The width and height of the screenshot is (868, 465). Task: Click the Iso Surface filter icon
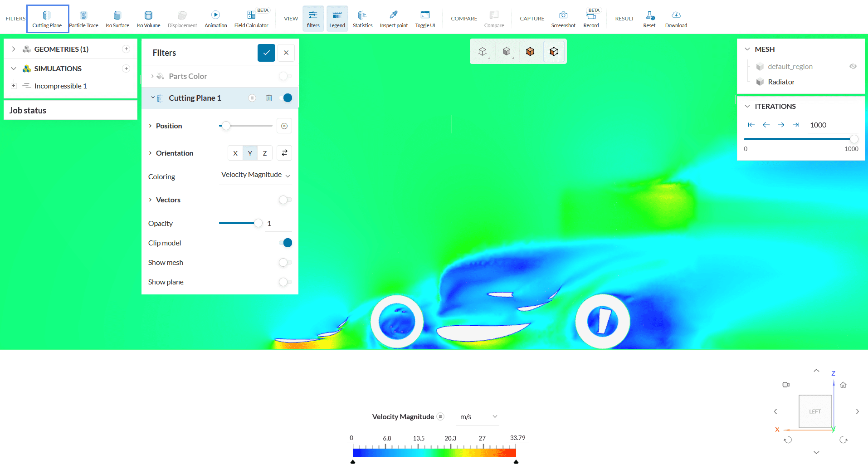[117, 19]
